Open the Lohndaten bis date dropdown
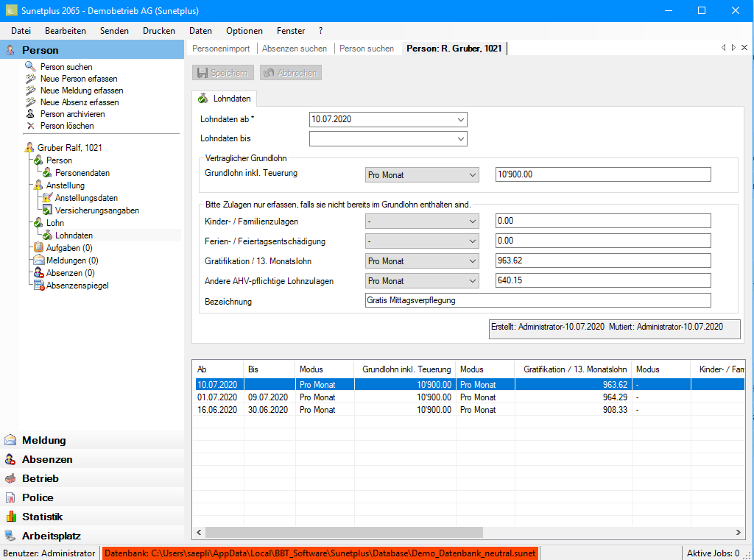The height and width of the screenshot is (560, 754). 460,138
